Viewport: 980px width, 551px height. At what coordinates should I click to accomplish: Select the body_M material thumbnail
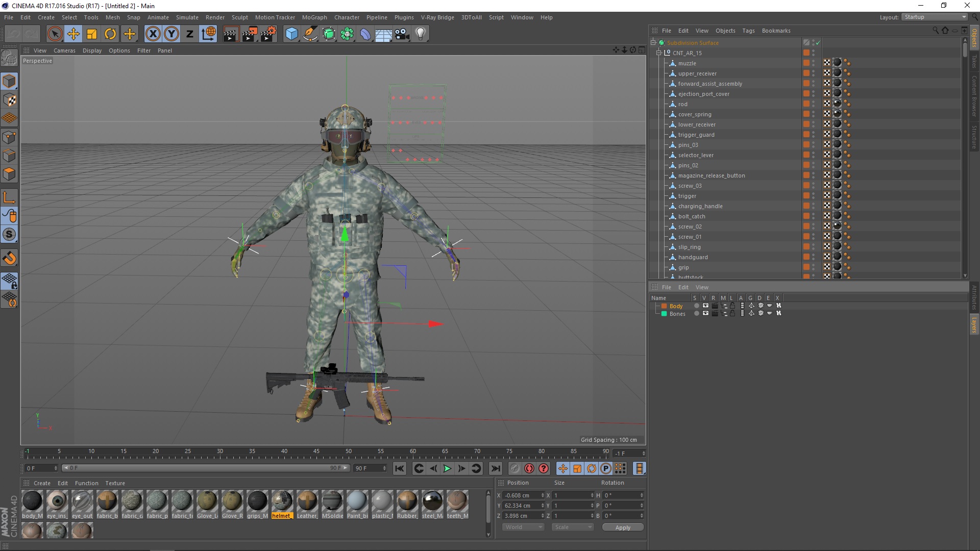32,501
